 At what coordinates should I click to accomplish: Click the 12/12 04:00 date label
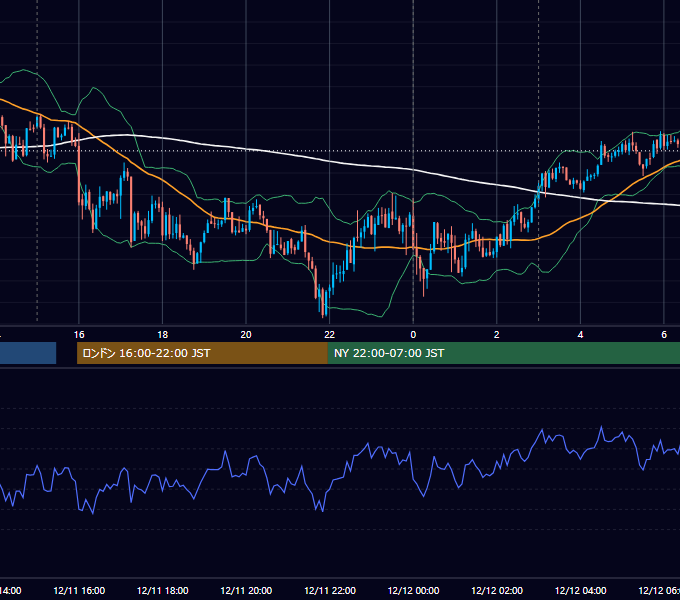(x=581, y=590)
